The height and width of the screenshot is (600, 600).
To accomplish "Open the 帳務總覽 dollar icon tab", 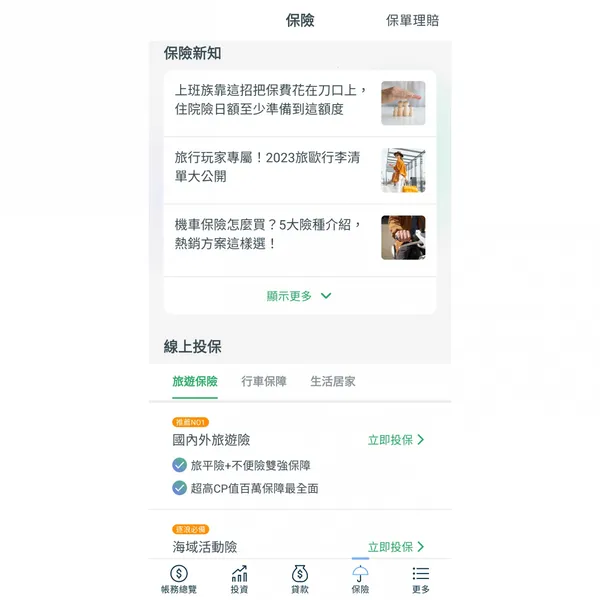I will [179, 574].
